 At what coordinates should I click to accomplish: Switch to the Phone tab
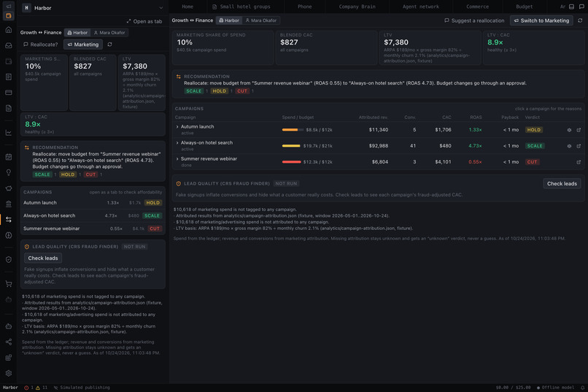click(304, 7)
